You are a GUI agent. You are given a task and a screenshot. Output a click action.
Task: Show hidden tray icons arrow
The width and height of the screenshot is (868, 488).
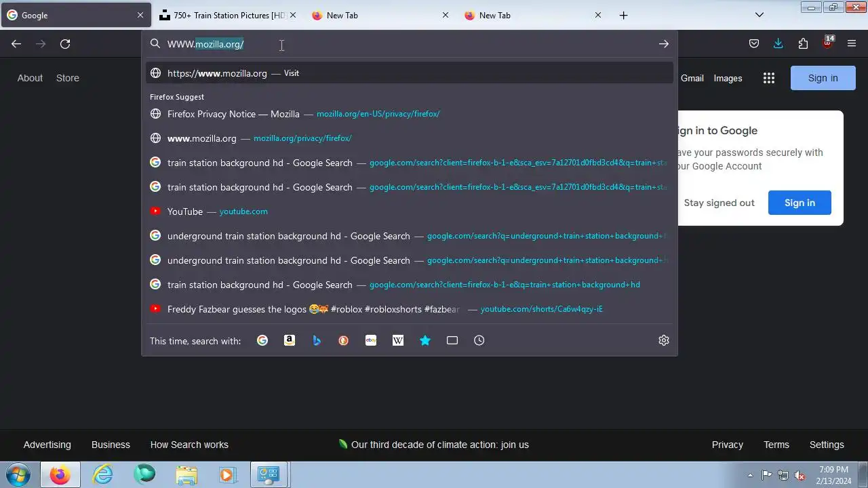coord(750,475)
